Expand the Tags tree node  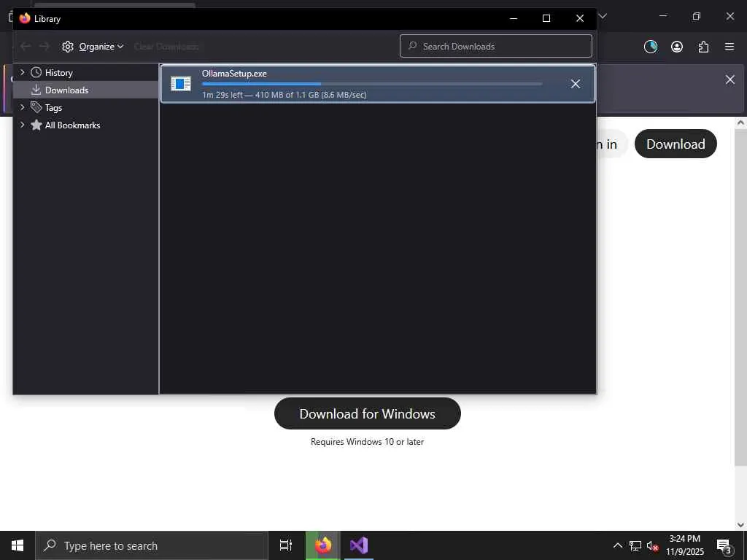tap(22, 108)
